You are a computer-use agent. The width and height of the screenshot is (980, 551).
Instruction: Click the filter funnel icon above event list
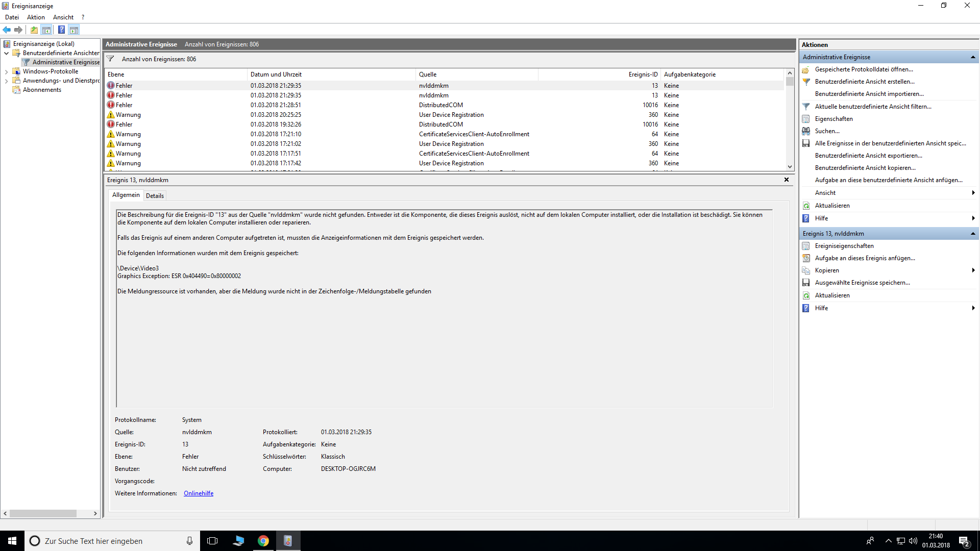click(x=110, y=59)
